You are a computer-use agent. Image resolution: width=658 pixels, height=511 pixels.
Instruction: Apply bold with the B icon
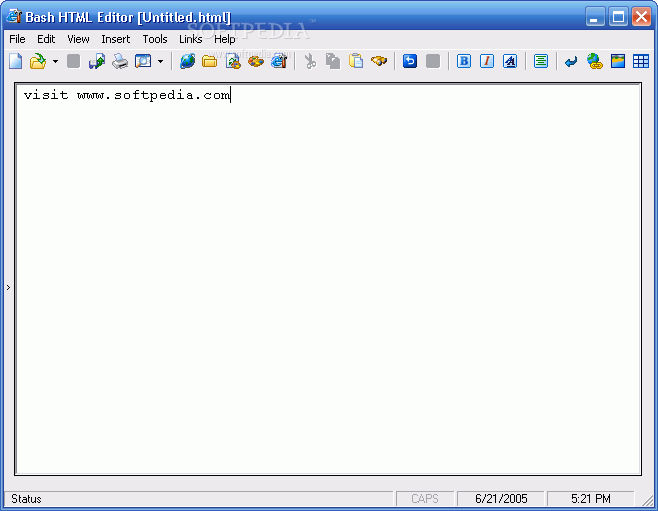coord(464,61)
